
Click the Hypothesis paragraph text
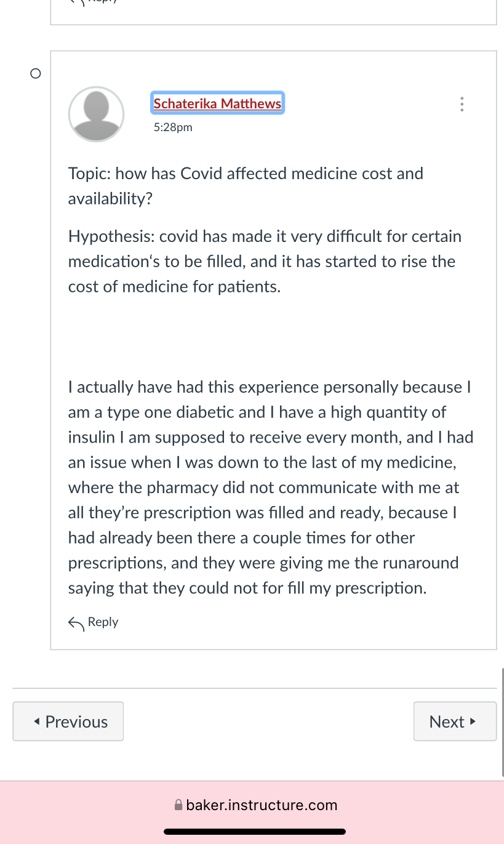pos(265,262)
